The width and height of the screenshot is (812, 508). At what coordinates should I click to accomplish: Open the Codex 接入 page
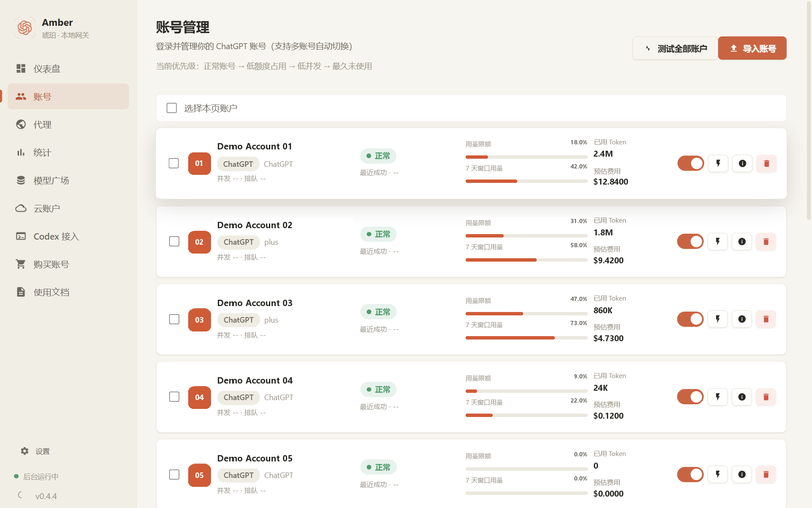68,236
